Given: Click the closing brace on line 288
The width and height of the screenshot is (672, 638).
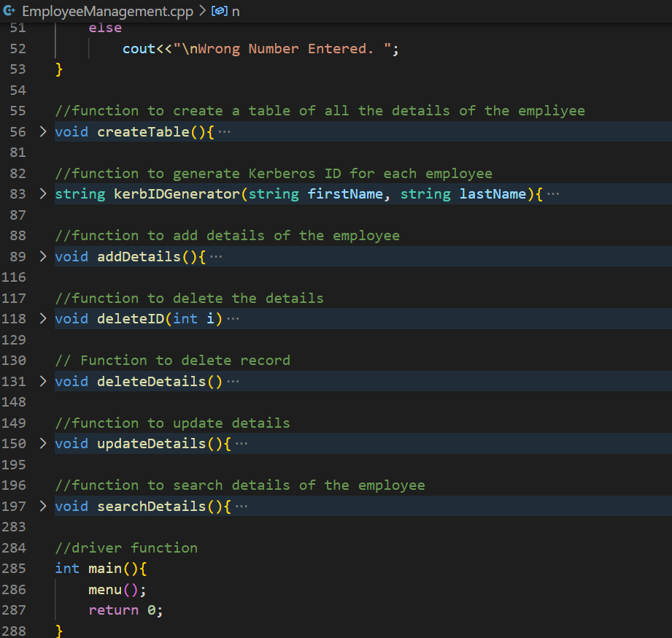Looking at the screenshot, I should (60, 630).
